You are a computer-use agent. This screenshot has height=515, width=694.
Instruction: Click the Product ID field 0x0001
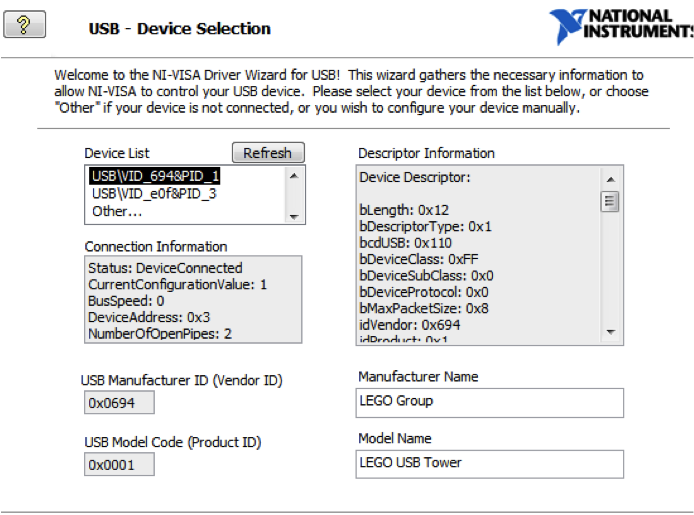(x=120, y=465)
